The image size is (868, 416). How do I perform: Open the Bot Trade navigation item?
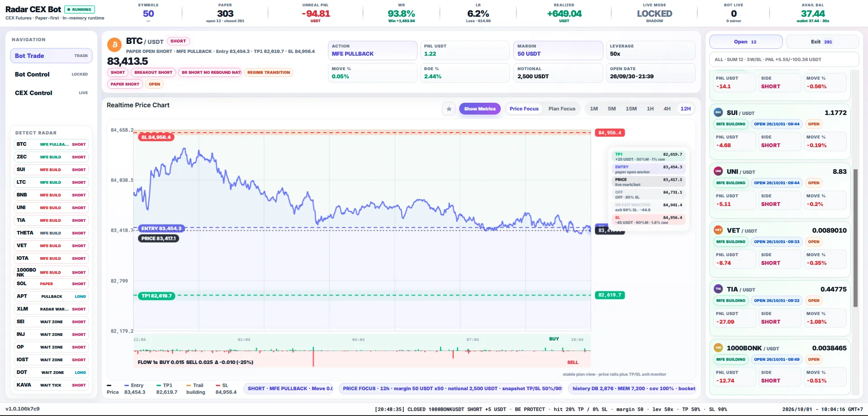(51, 56)
